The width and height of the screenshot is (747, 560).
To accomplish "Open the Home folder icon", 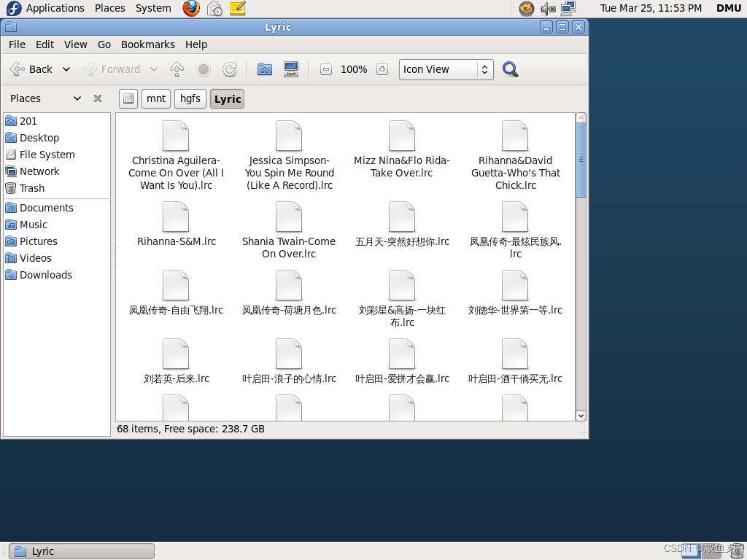I will pyautogui.click(x=264, y=69).
